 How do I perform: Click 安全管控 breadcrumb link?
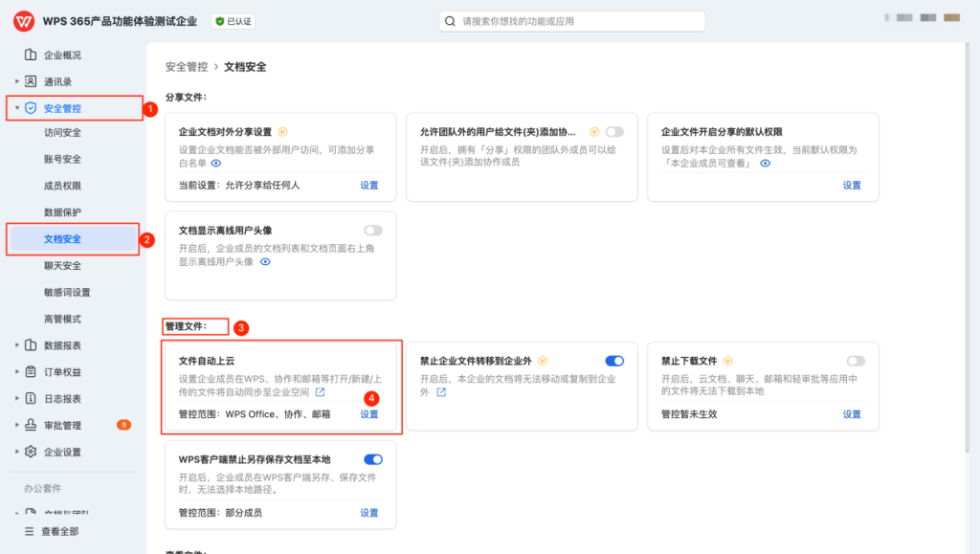pyautogui.click(x=187, y=67)
